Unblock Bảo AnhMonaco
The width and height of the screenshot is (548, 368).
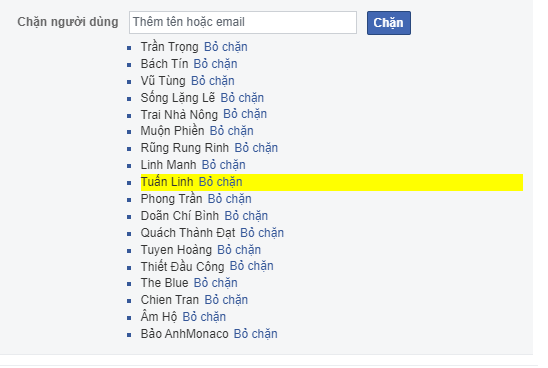click(x=255, y=334)
